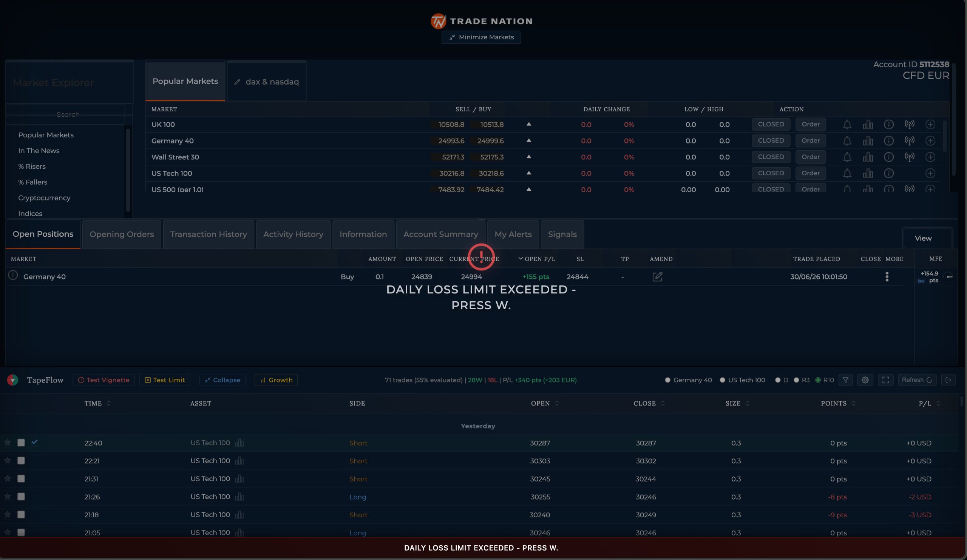The image size is (967, 560).
Task: Open the TapeFlow filter funnel icon
Action: [845, 380]
